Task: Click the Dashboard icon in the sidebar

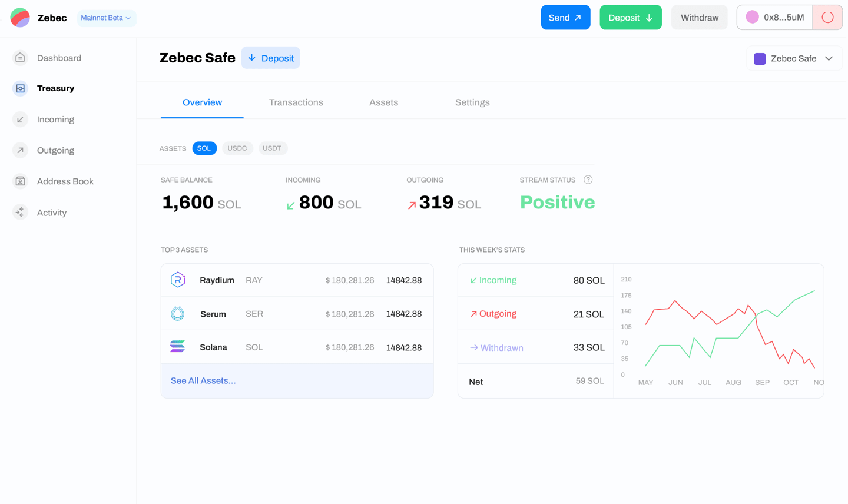Action: [x=20, y=58]
